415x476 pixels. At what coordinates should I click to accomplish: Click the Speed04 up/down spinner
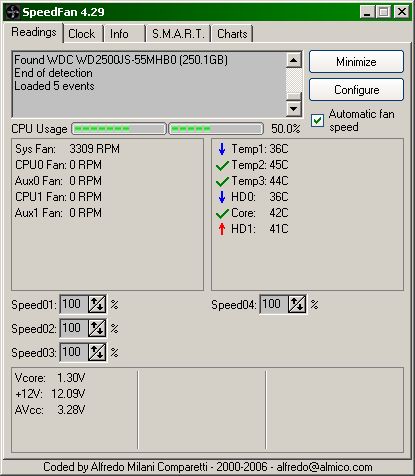pyautogui.click(x=297, y=304)
